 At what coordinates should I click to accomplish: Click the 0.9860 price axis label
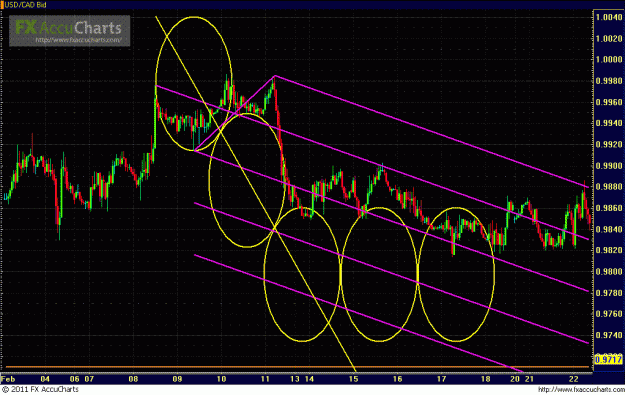click(609, 208)
